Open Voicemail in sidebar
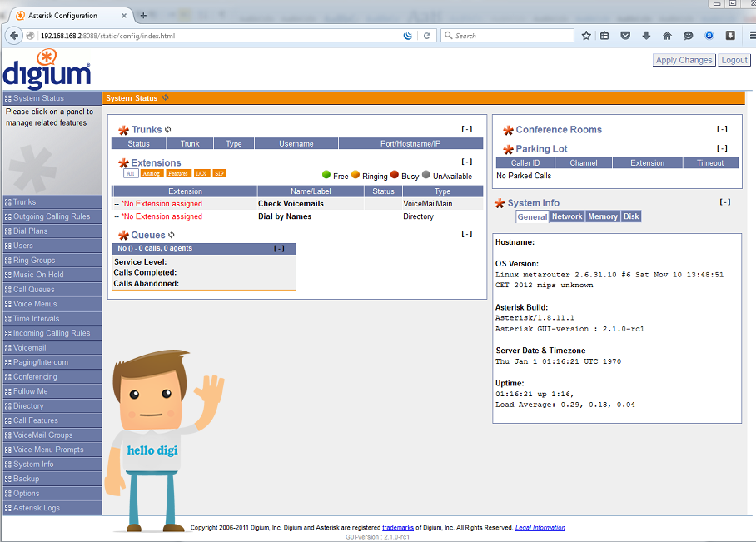This screenshot has width=756, height=542. coord(52,348)
